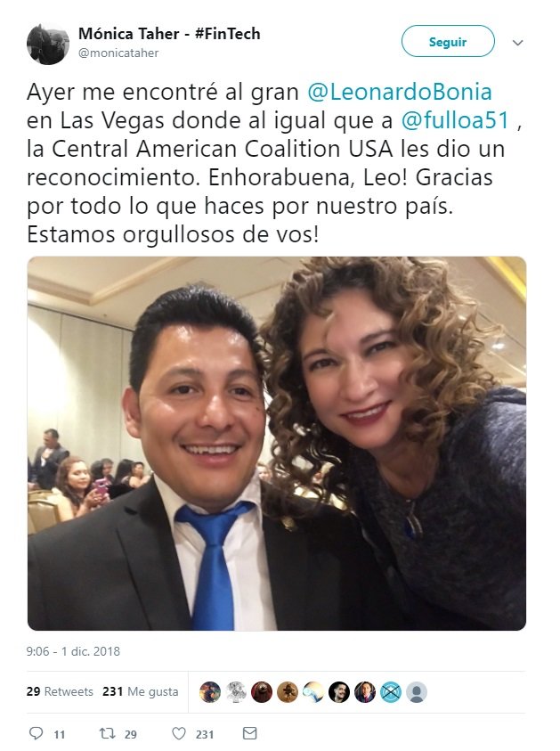The image size is (560, 751).
Task: Click the reply speech bubble icon
Action: [x=36, y=733]
